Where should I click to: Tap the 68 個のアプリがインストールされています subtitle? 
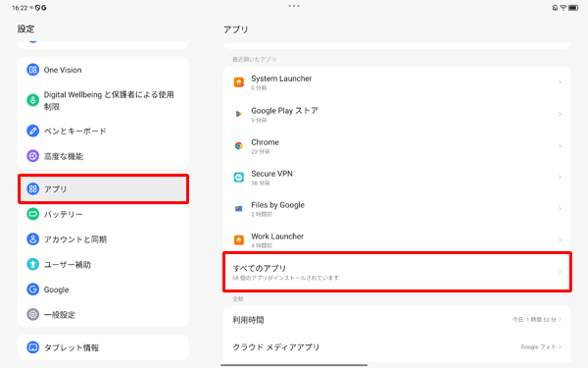coord(285,278)
